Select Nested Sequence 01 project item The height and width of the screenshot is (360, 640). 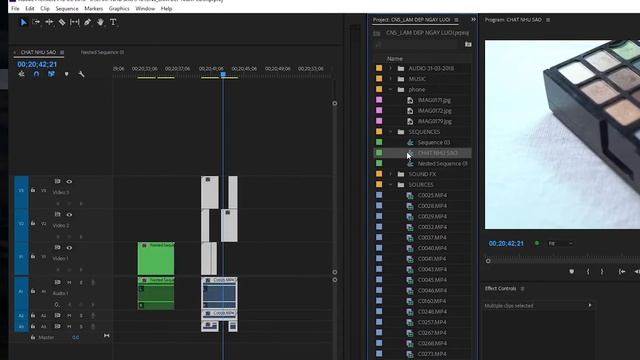point(442,164)
